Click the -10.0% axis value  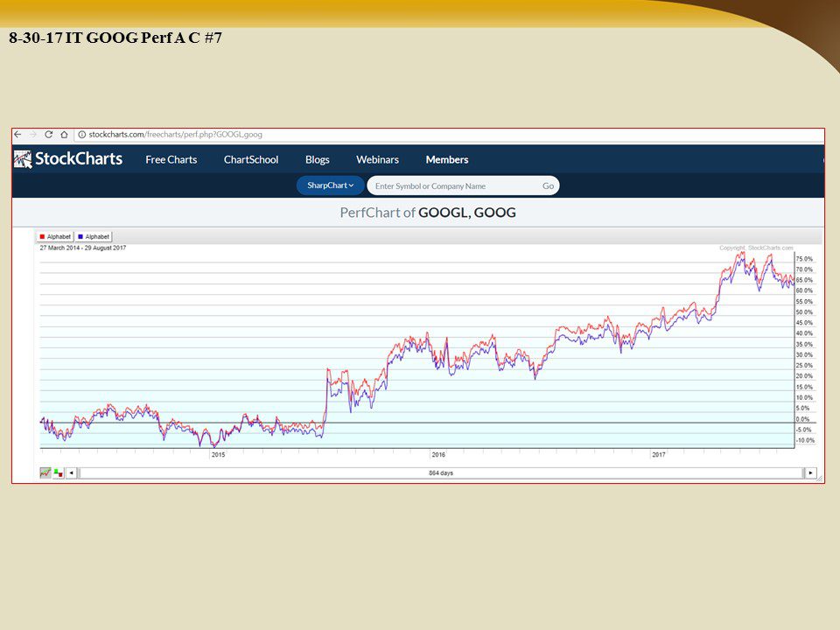pyautogui.click(x=805, y=441)
